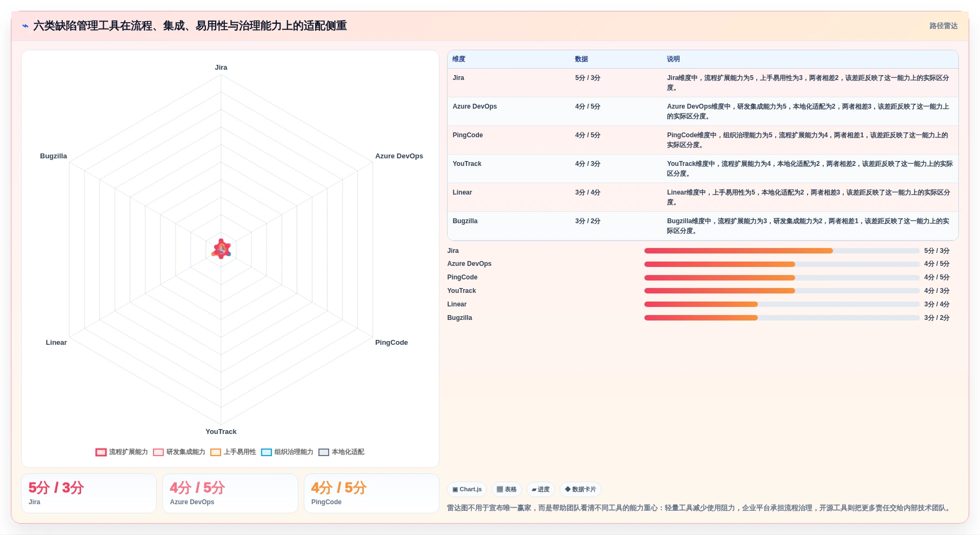This screenshot has height=535, width=980.
Task: Click the 数据 column header
Action: point(582,59)
